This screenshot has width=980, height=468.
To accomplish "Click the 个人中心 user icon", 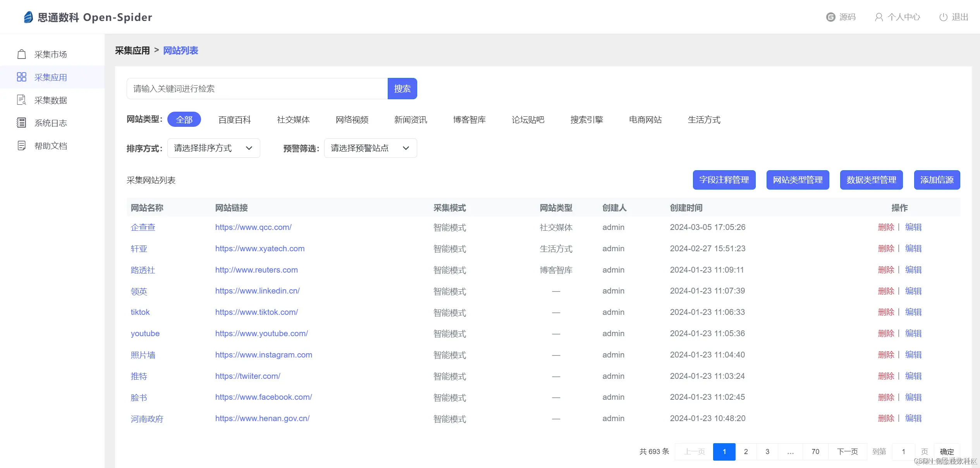I will 879,17.
